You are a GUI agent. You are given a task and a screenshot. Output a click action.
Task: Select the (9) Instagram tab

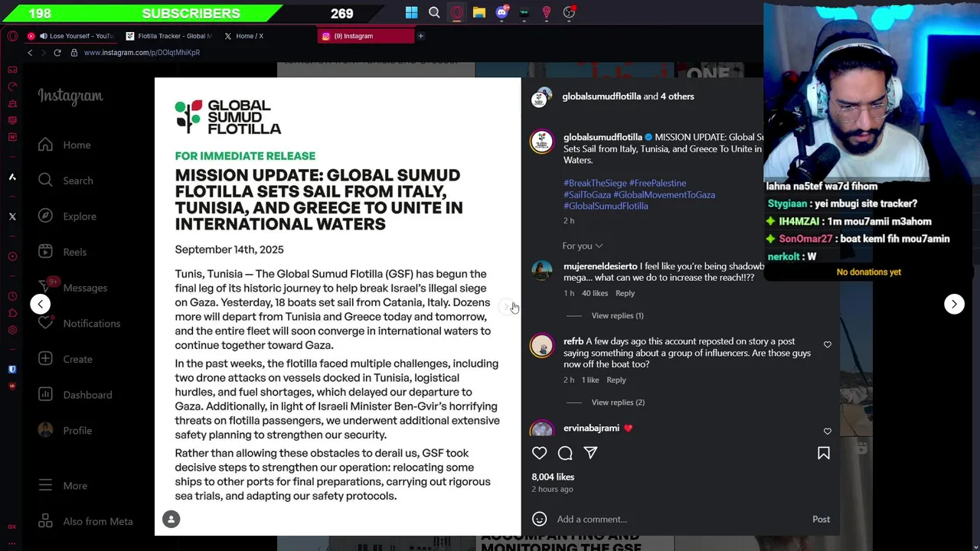point(366,36)
